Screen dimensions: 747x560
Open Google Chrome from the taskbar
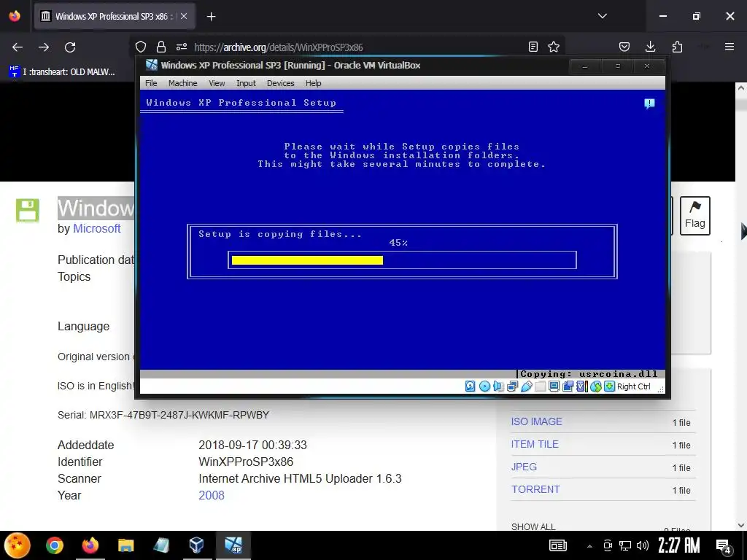(54, 545)
